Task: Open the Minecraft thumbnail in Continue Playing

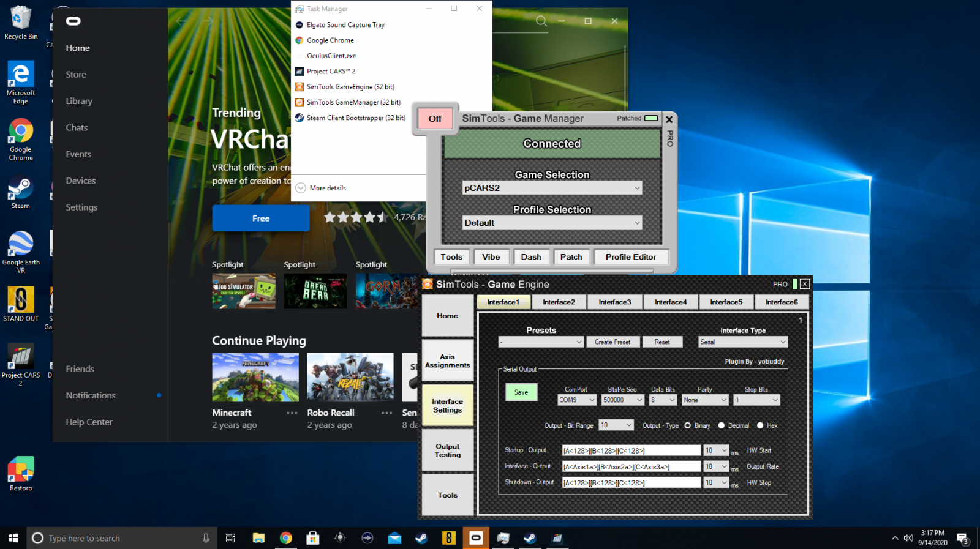Action: tap(255, 378)
